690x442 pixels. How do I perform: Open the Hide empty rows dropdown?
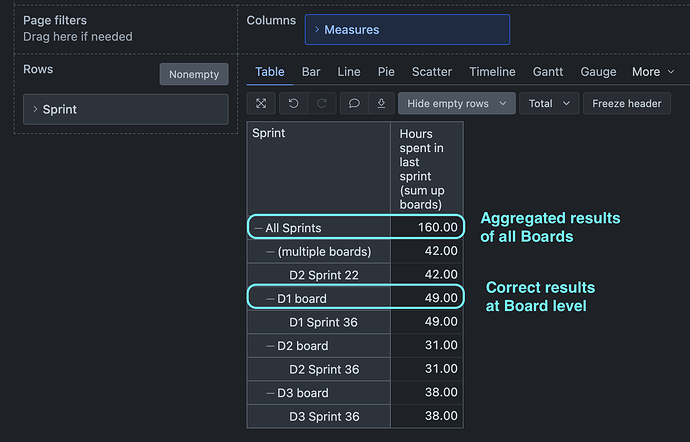point(456,103)
